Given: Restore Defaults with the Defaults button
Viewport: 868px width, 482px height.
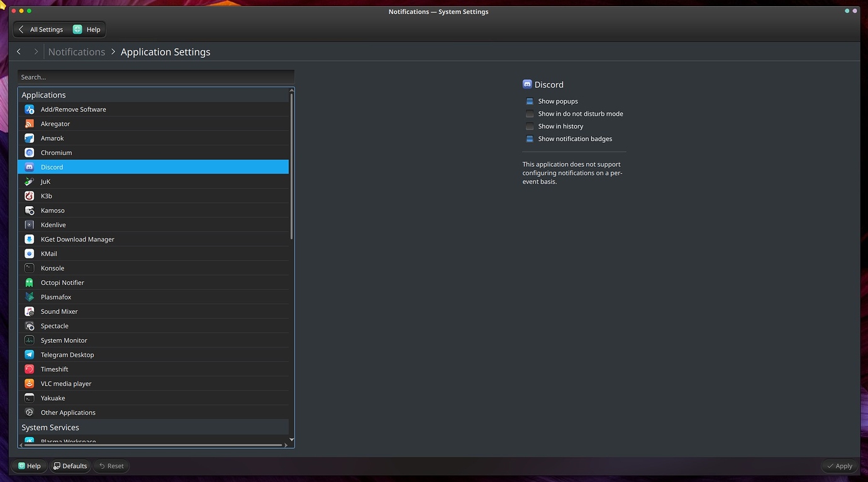Looking at the screenshot, I should coord(70,466).
